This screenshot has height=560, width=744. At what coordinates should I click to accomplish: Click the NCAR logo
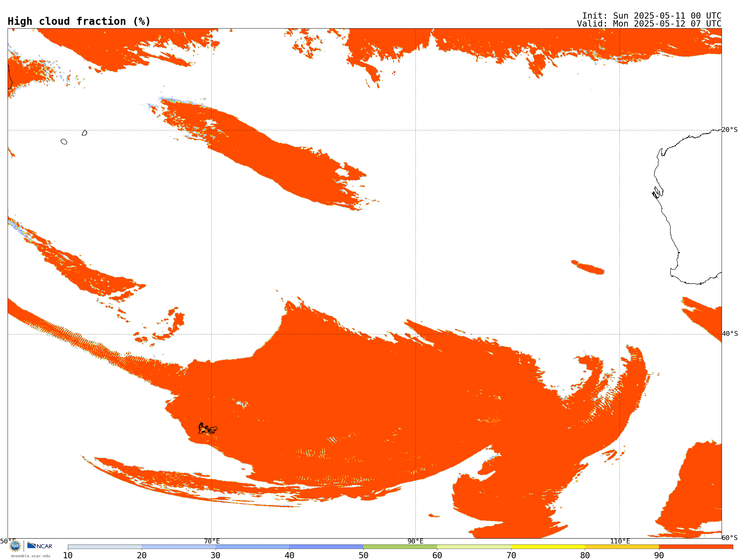click(x=40, y=546)
